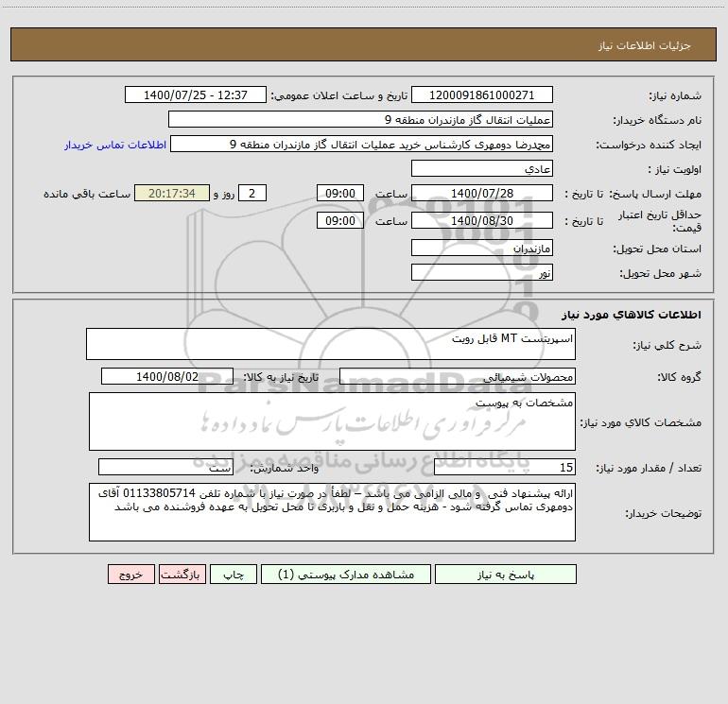Click the price validity hour field 09:00
The height and width of the screenshot is (704, 728).
(339, 220)
